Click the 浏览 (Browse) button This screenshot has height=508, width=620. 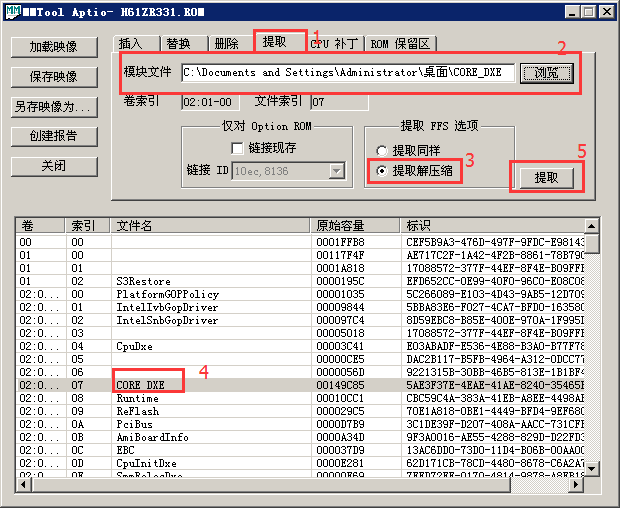[x=547, y=73]
